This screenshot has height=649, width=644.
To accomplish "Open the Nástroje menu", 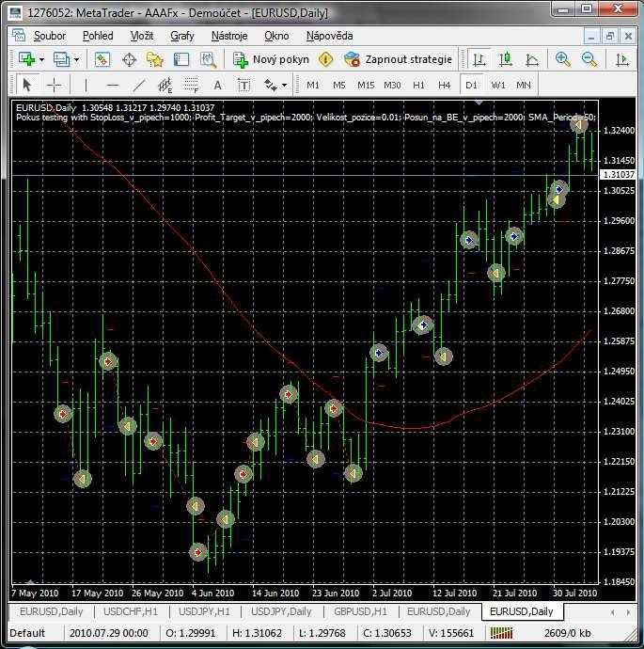I will [229, 36].
